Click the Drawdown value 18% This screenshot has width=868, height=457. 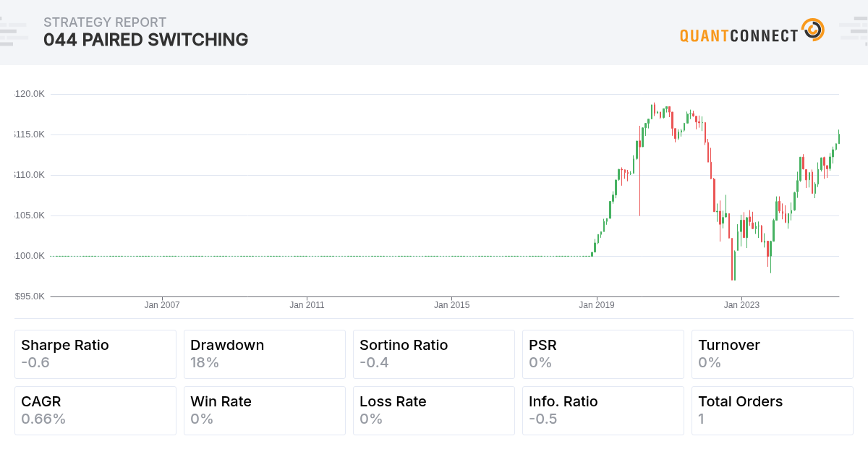(x=205, y=362)
